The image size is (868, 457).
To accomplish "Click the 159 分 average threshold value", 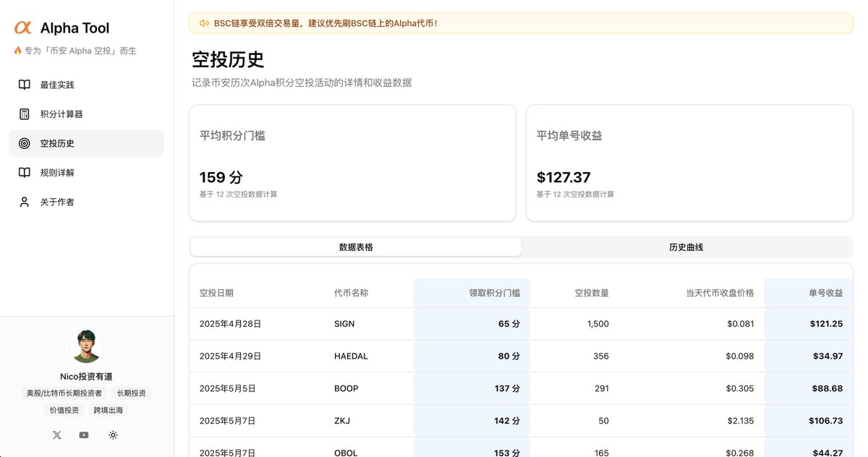I will coord(221,177).
